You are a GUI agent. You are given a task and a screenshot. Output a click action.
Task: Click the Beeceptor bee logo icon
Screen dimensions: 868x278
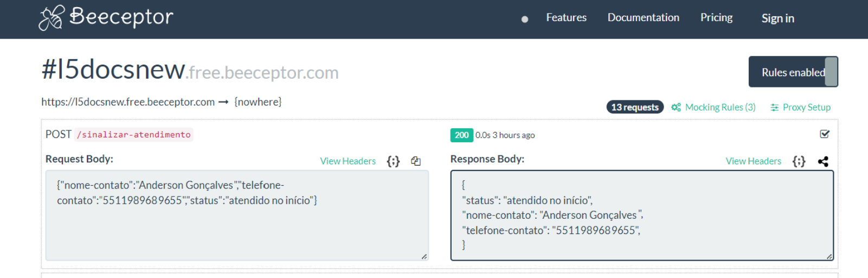click(x=52, y=18)
